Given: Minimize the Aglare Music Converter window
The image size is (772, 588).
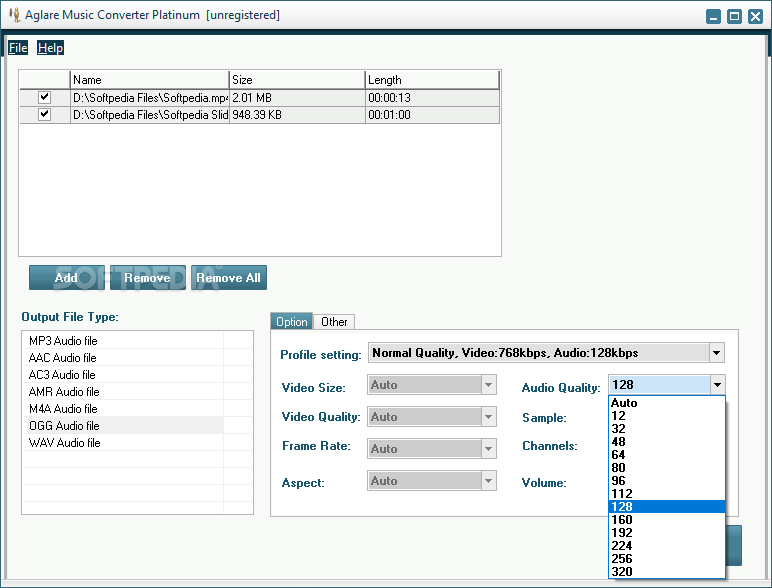Looking at the screenshot, I should pos(713,16).
